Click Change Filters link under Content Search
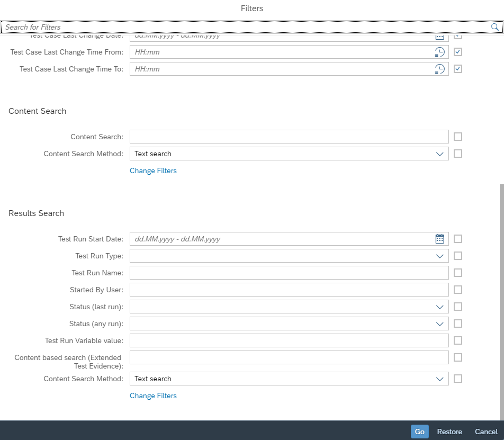 coord(153,170)
